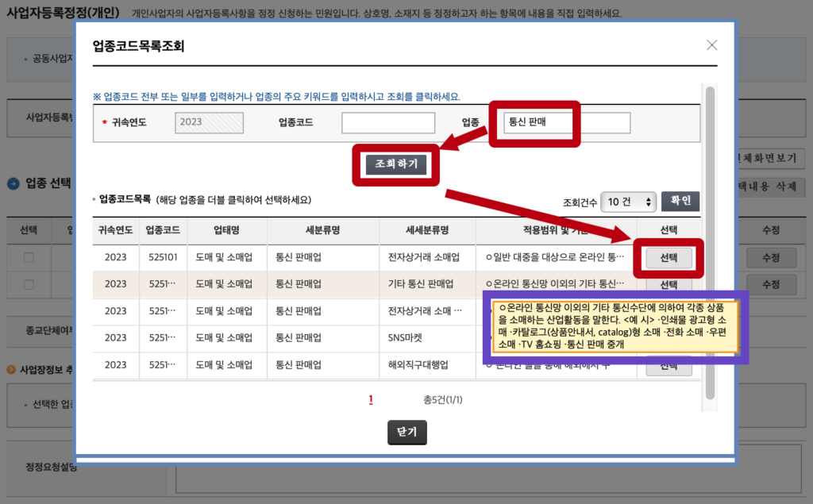Screen dimensions: 813x504
Task: Select the SNS마켓 row cell
Action: point(427,337)
